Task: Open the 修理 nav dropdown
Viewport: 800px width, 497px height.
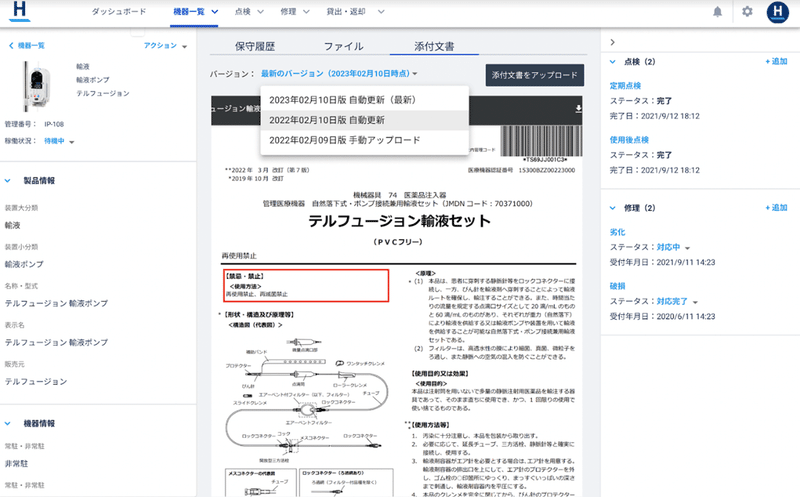Action: pyautogui.click(x=295, y=11)
